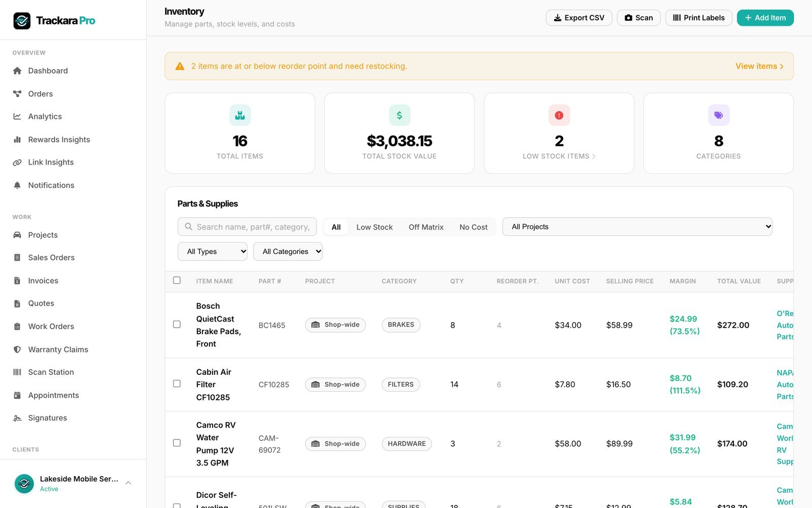
Task: Click the Appointments calendar icon
Action: [x=17, y=395]
